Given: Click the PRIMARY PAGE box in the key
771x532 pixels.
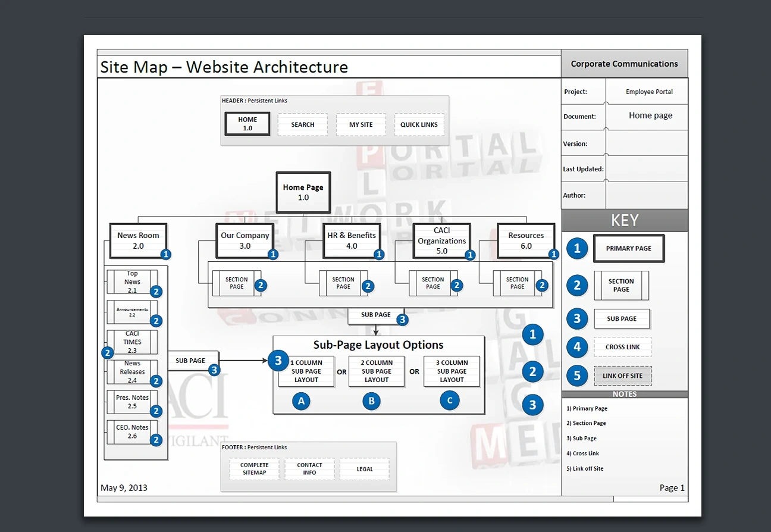Looking at the screenshot, I should coord(629,249).
